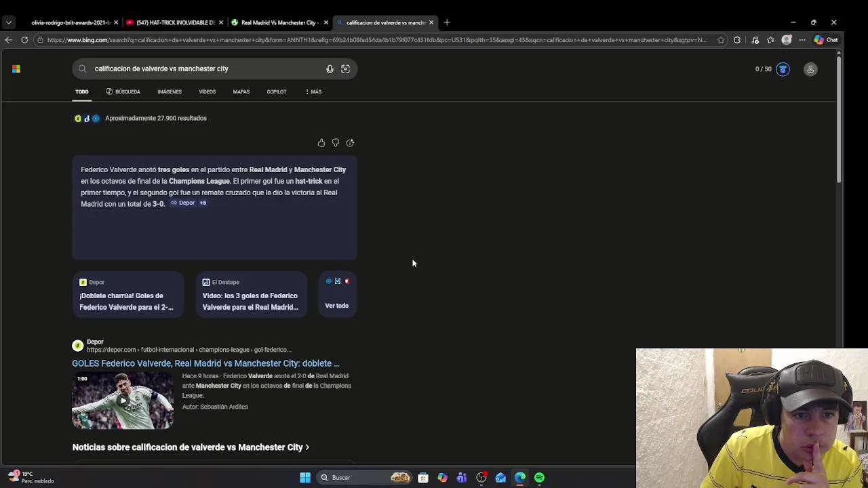Open the El Destape video card
This screenshot has width=868, height=488.
pyautogui.click(x=251, y=295)
